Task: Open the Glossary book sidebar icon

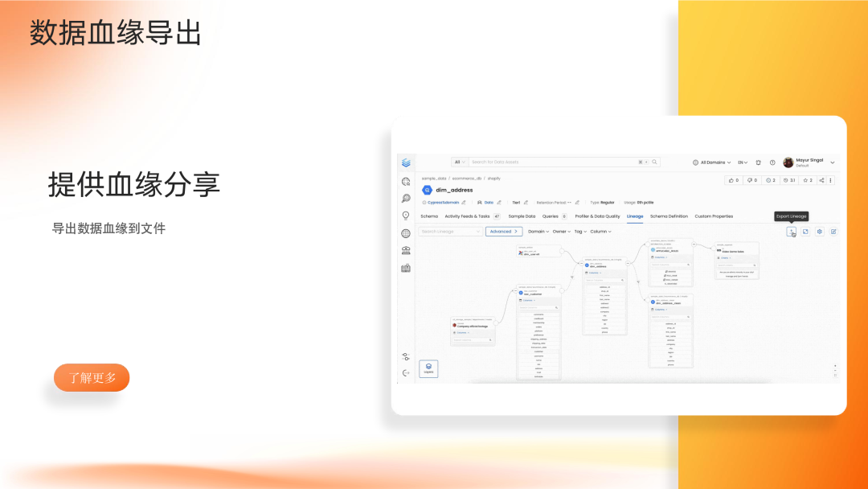Action: coord(406,268)
